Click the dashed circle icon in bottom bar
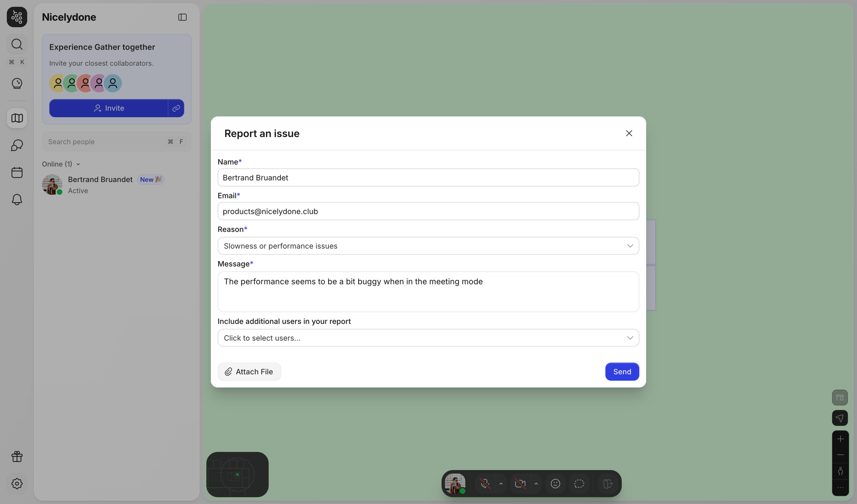The height and width of the screenshot is (504, 857). (x=579, y=484)
